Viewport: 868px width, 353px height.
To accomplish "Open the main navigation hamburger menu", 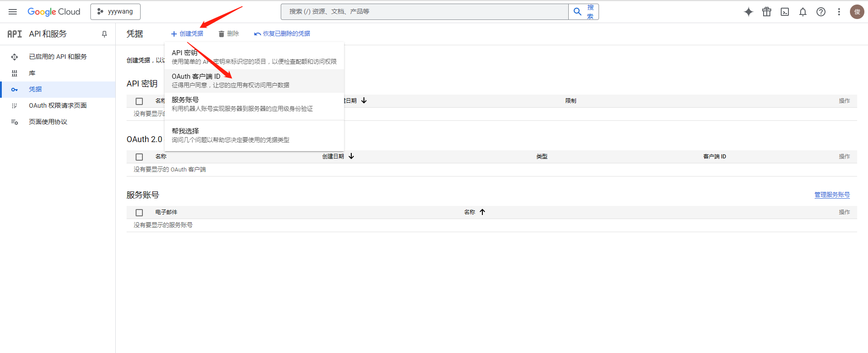I will [13, 12].
